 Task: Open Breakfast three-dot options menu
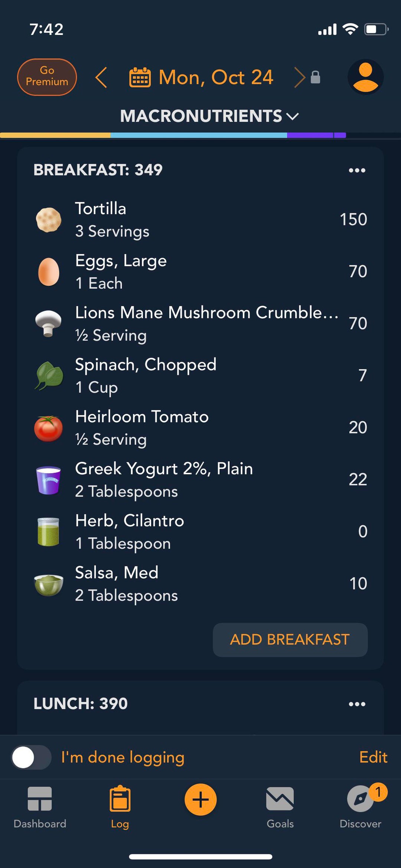pos(357,170)
